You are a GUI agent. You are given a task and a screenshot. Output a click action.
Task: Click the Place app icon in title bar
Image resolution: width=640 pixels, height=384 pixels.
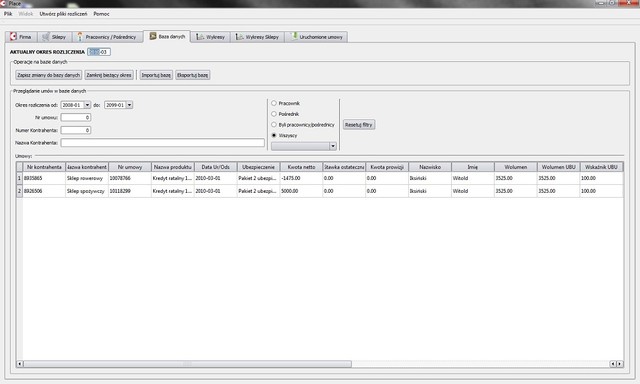(3, 3)
